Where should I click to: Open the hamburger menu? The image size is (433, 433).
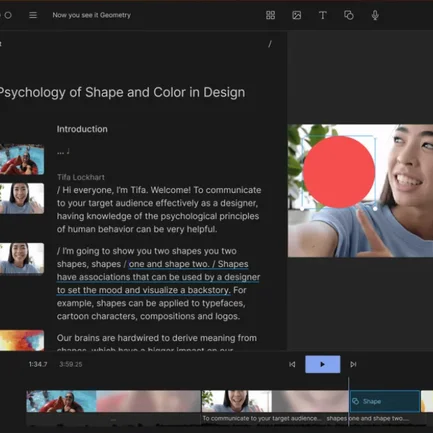coord(33,15)
